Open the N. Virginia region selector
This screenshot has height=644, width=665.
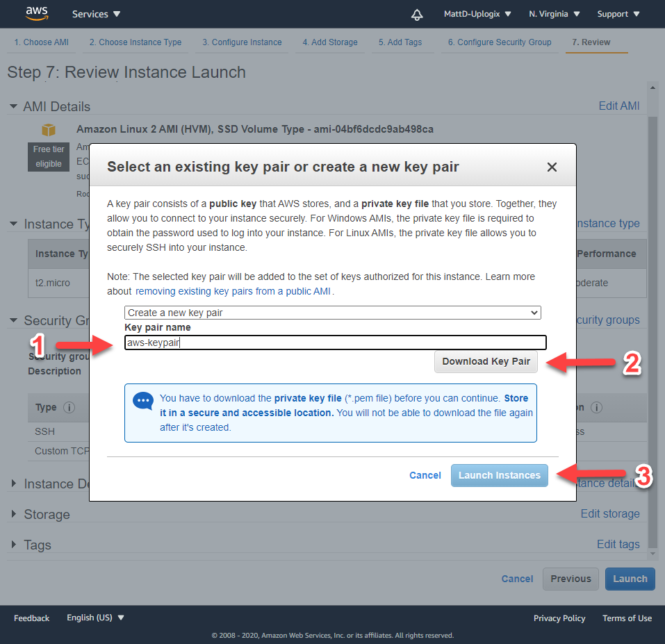click(554, 14)
